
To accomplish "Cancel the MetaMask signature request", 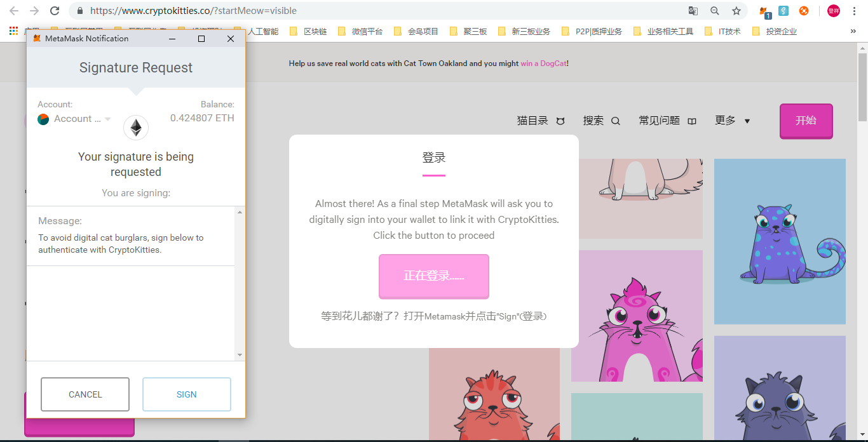I will point(85,394).
